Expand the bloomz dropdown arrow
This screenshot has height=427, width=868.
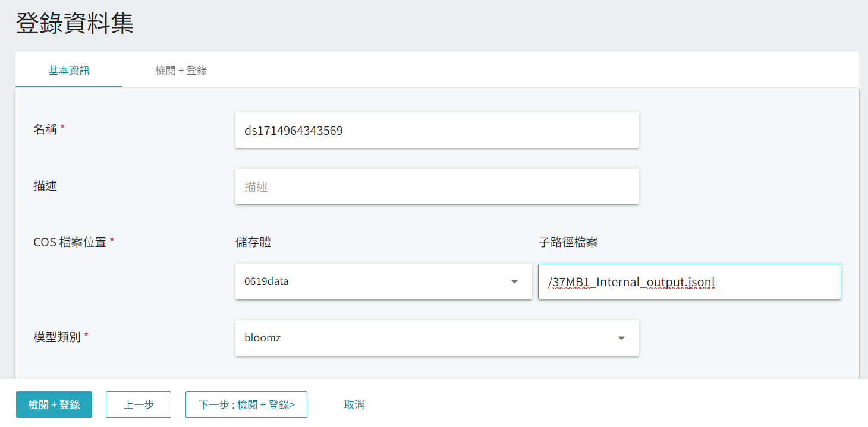point(621,338)
